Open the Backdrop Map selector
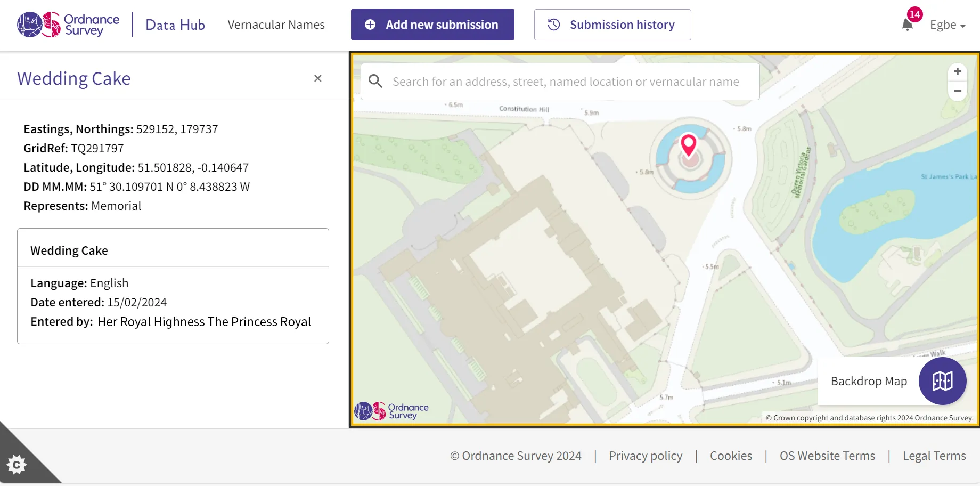This screenshot has width=980, height=486. [x=943, y=381]
